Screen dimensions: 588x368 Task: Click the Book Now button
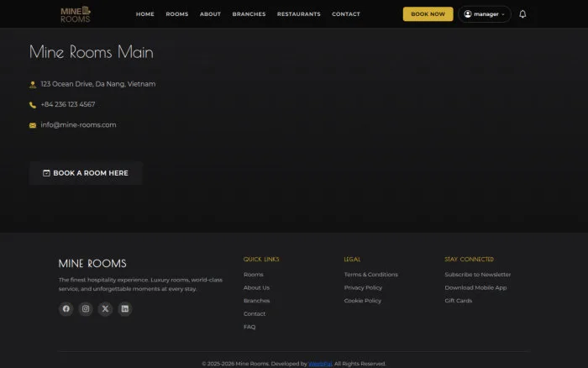[428, 14]
